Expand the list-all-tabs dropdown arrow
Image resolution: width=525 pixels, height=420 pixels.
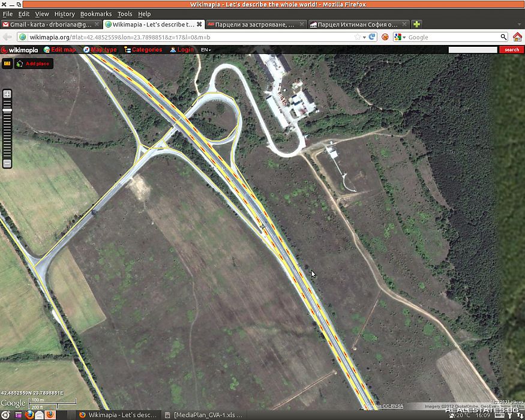point(520,25)
